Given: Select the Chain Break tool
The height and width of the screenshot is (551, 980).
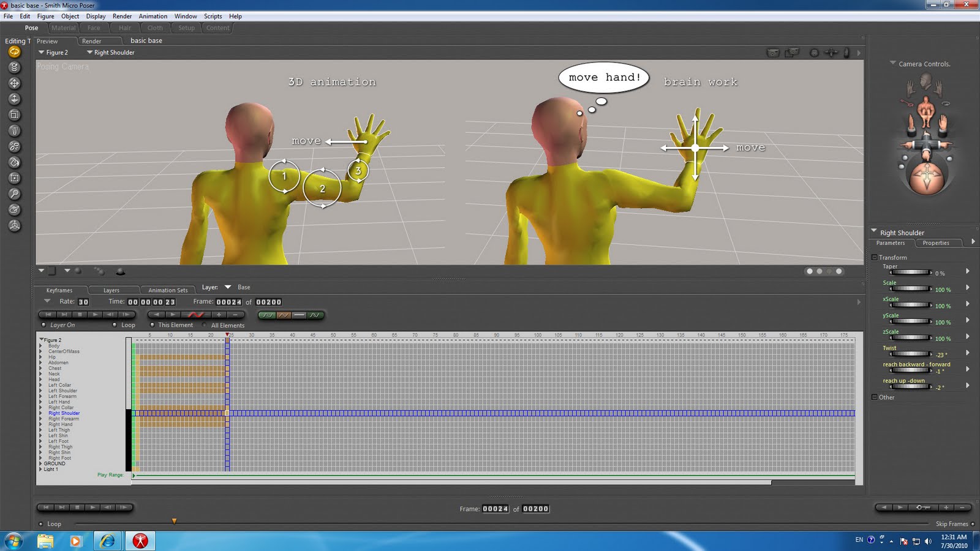Looking at the screenshot, I should pos(14,146).
